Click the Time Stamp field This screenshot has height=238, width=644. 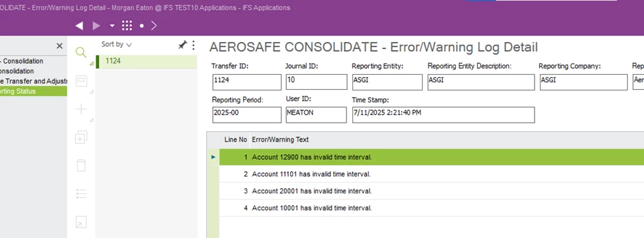444,115
